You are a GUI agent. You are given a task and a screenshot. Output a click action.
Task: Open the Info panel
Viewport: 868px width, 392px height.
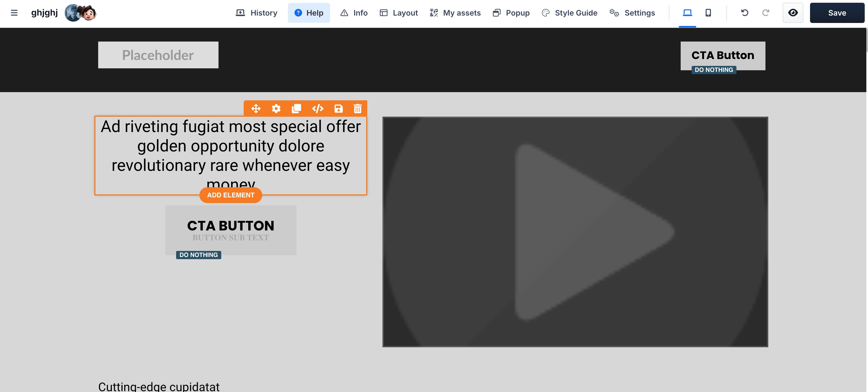pos(354,13)
